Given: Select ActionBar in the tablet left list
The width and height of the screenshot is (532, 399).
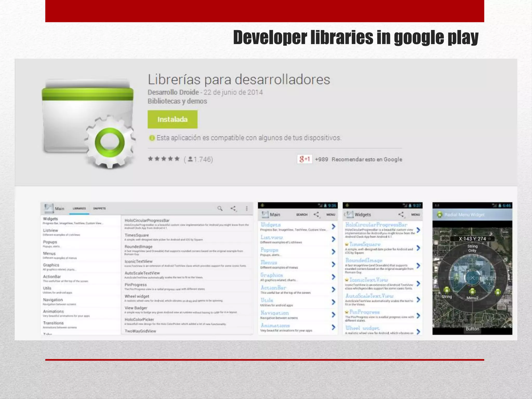Looking at the screenshot, I should tap(81, 278).
